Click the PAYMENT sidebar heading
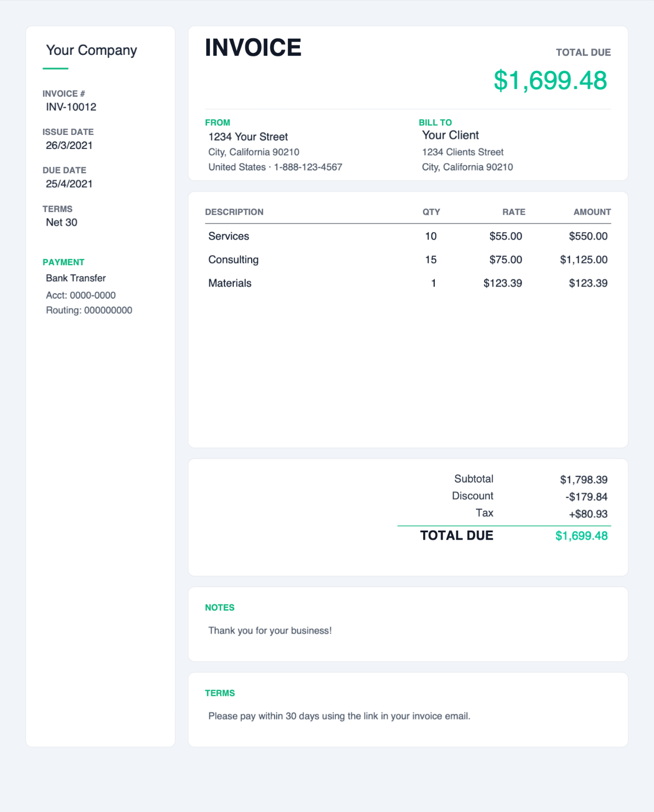 tap(63, 262)
